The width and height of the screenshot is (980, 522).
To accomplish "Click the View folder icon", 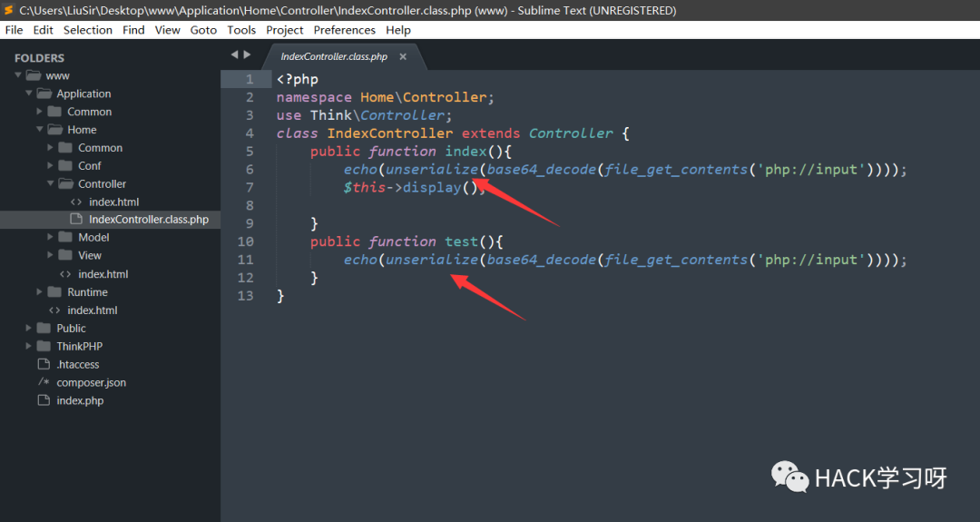I will [65, 255].
